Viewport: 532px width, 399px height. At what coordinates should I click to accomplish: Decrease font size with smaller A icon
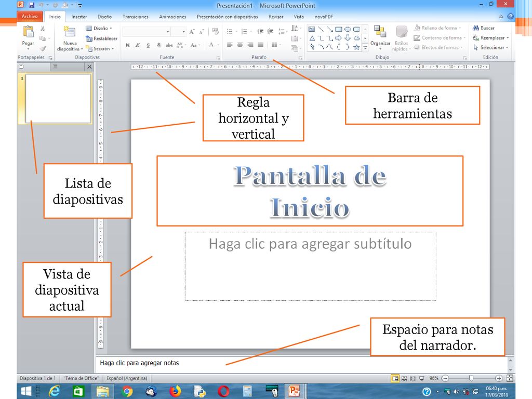[x=202, y=32]
